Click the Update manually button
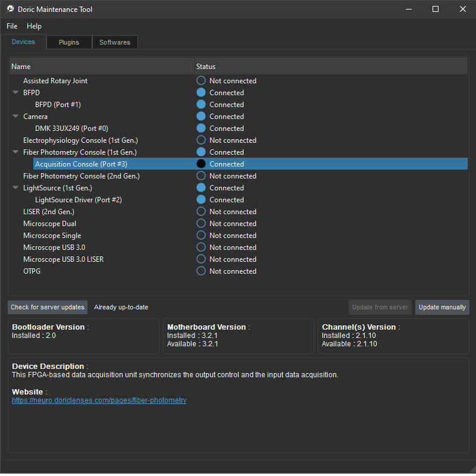 click(441, 307)
